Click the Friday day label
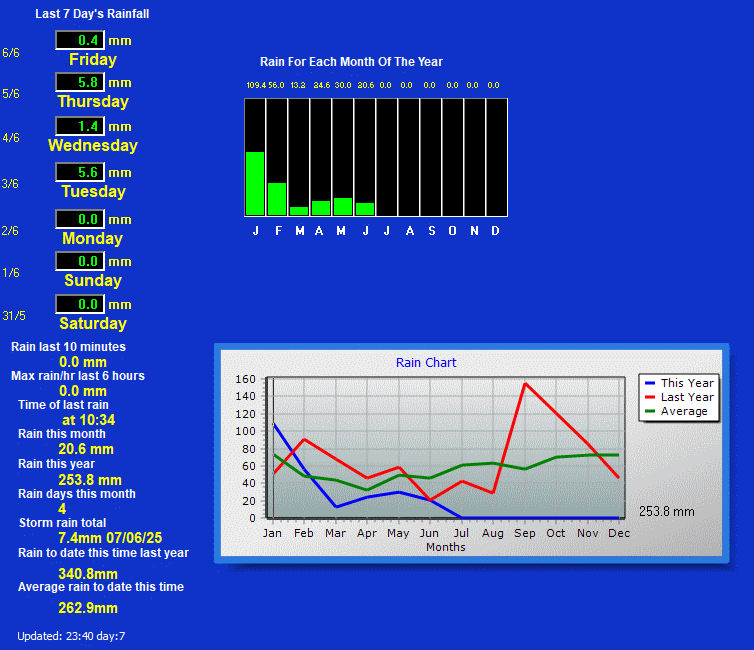Screen dimensions: 754x650 (x=93, y=60)
